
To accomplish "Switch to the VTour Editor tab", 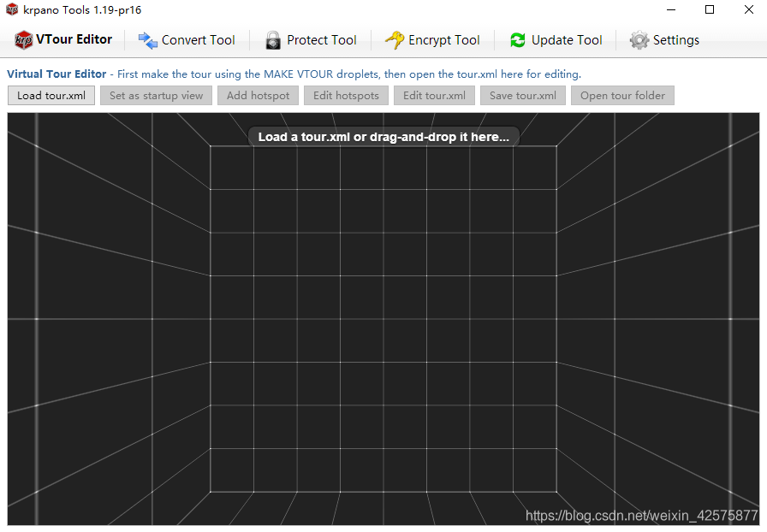I will click(63, 39).
